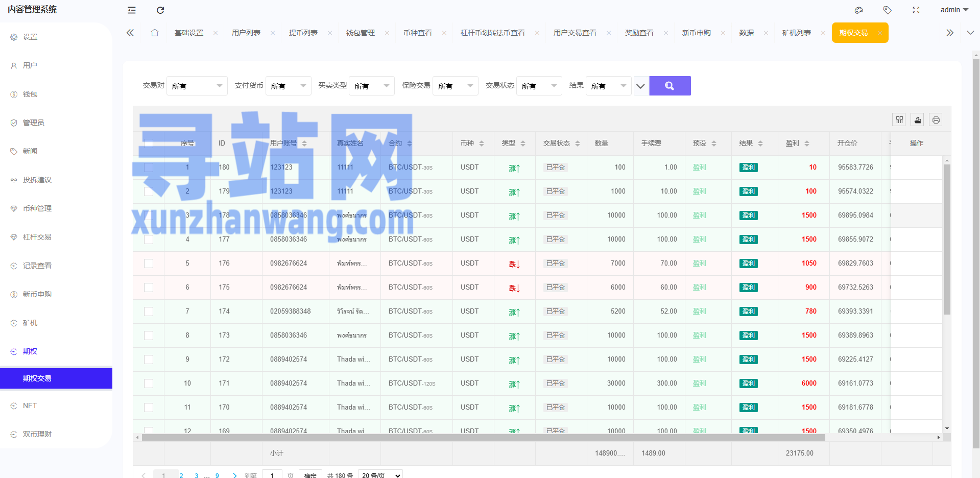Switch to the 奖励查看 tab
980x478 pixels.
pyautogui.click(x=639, y=33)
